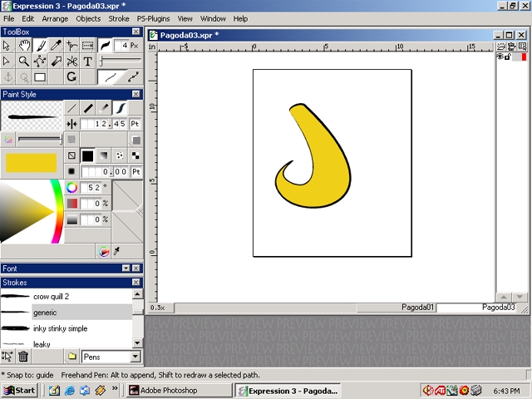Image resolution: width=532 pixels, height=399 pixels.
Task: Click the stroke width arrows icon
Action: click(x=71, y=124)
